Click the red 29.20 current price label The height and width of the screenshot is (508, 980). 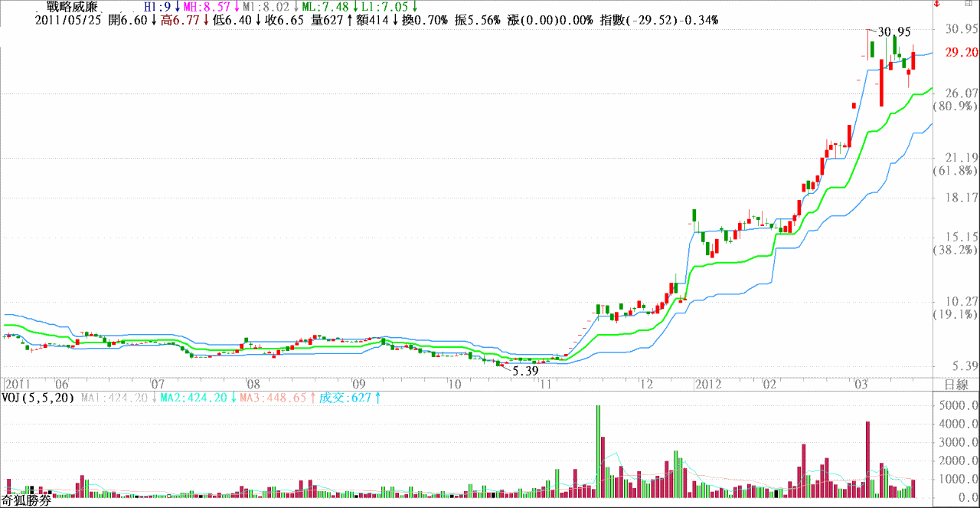(961, 53)
